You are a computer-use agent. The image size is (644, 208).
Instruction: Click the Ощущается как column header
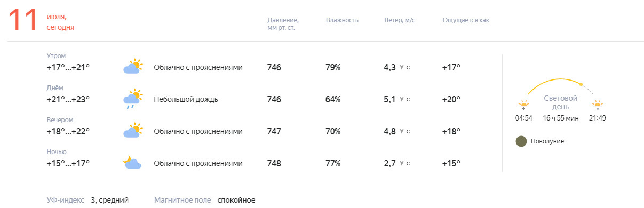466,20
